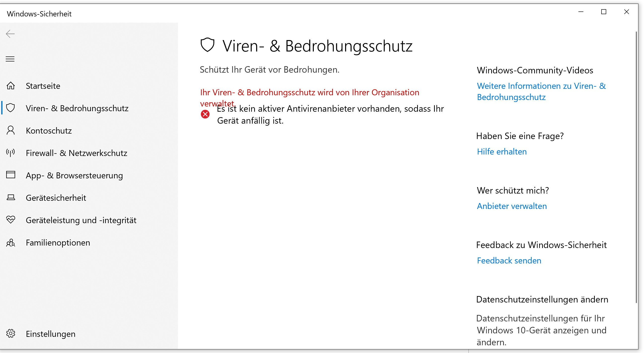Open the hamburger navigation menu
Screen dimensions: 644x353
[x=10, y=59]
